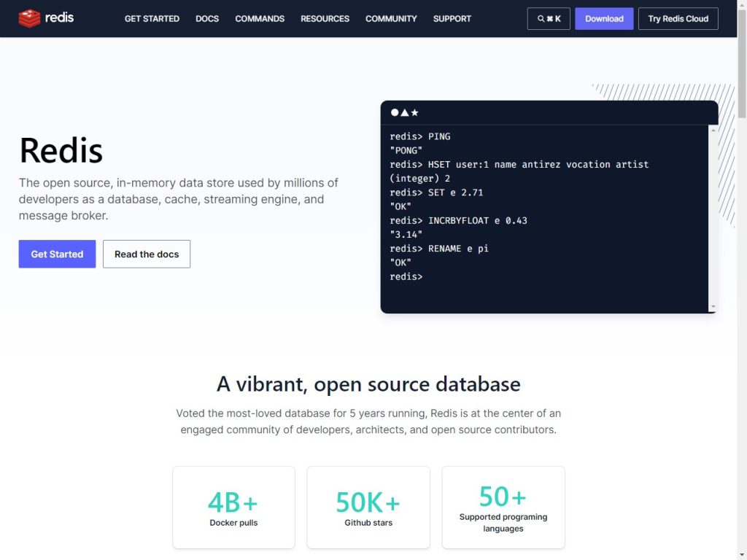Viewport: 747px width, 560px height.
Task: Open the search box with magnifier icon
Action: tap(549, 18)
